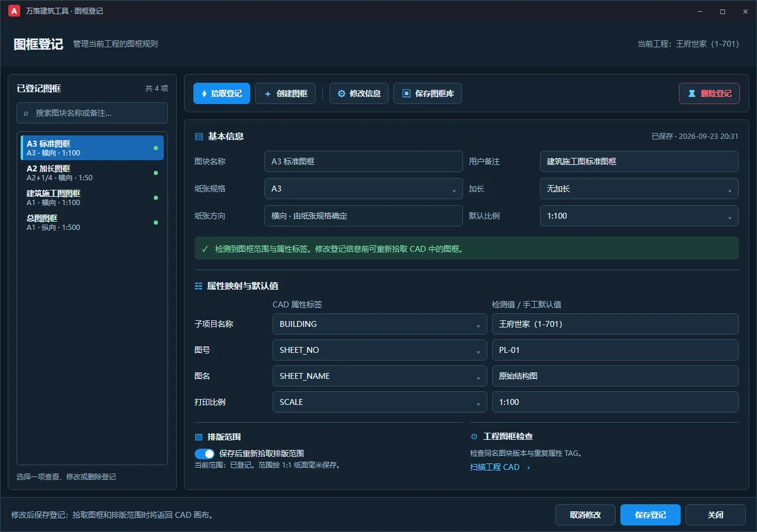
Task: Click 图名 value field 原始结构图
Action: tap(615, 376)
